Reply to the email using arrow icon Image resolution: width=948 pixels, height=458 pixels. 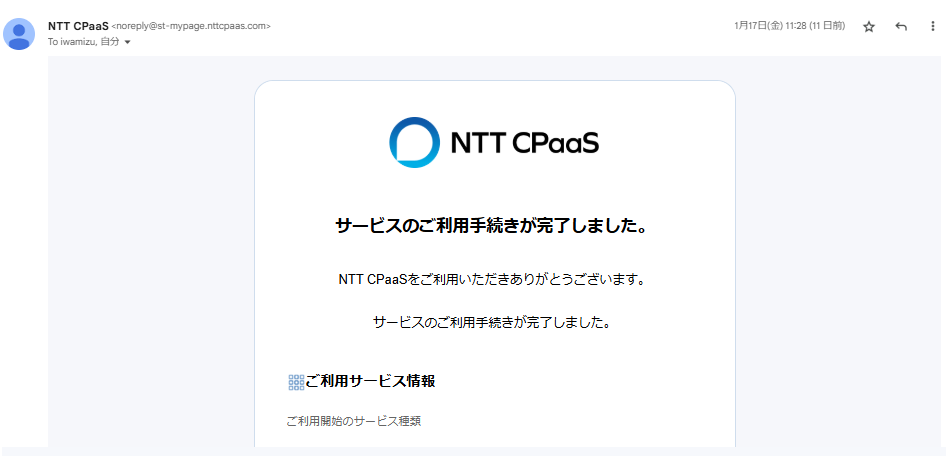901,27
